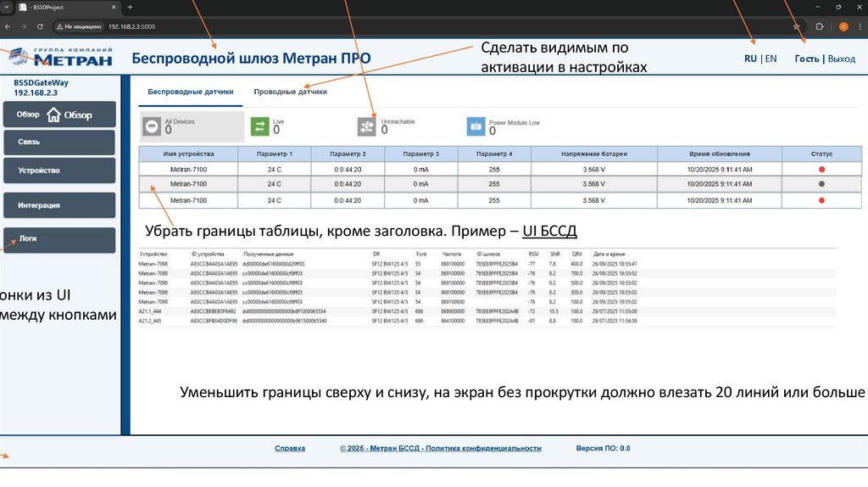Viewport: 868px width, 487px height.
Task: Click the browser address bar URL
Action: (x=131, y=26)
